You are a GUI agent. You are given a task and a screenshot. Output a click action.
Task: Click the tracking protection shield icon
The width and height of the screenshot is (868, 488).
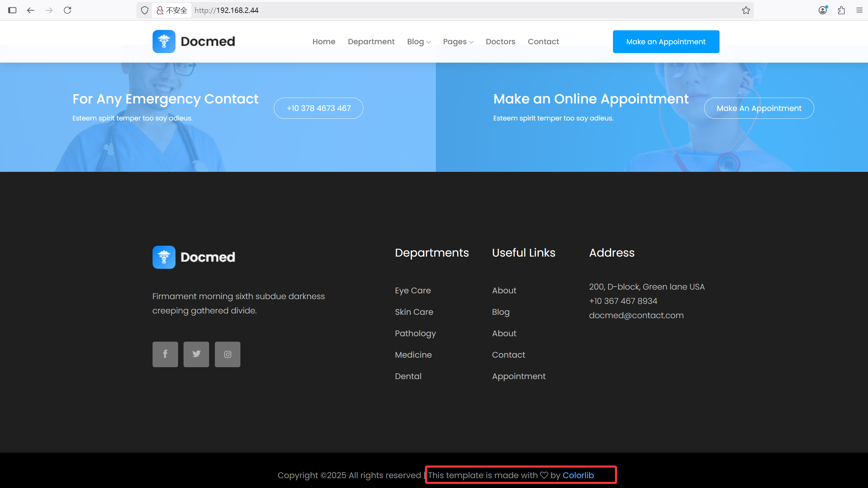click(145, 10)
